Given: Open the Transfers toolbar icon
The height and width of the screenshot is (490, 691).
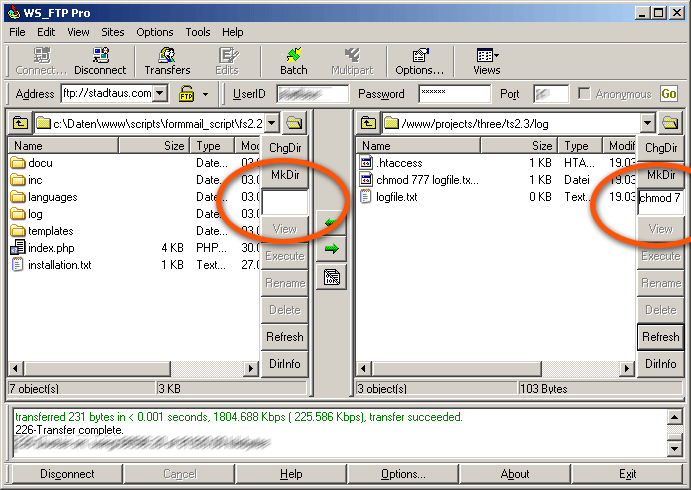Looking at the screenshot, I should point(167,61).
